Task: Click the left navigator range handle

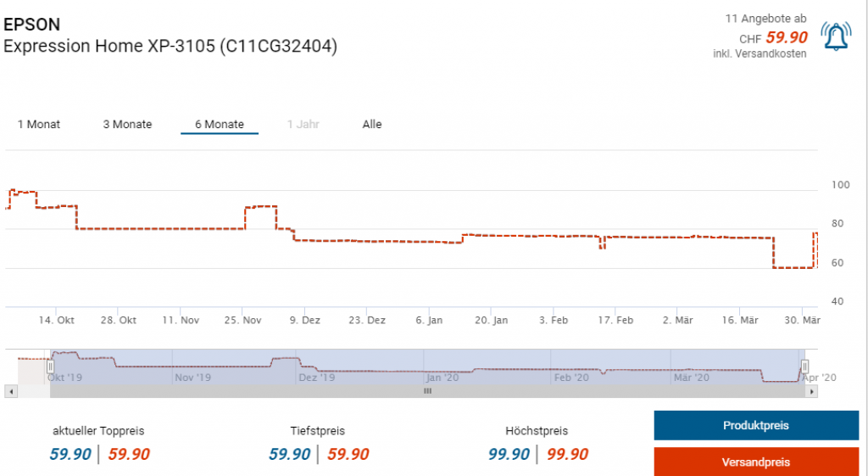Action: (x=50, y=367)
